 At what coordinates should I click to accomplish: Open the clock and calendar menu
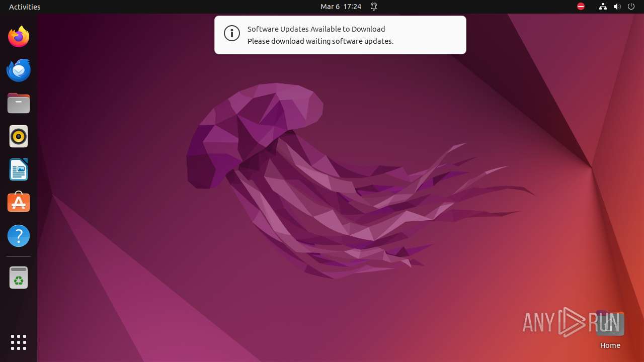(341, 7)
